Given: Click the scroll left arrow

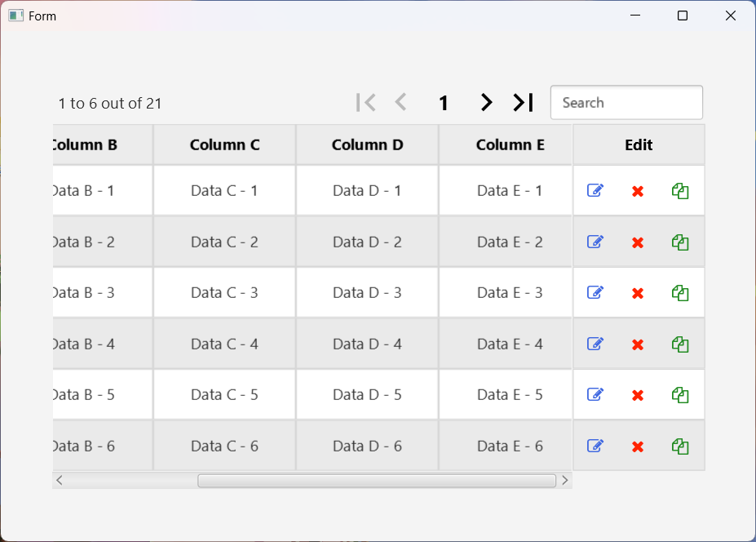Looking at the screenshot, I should tap(60, 480).
